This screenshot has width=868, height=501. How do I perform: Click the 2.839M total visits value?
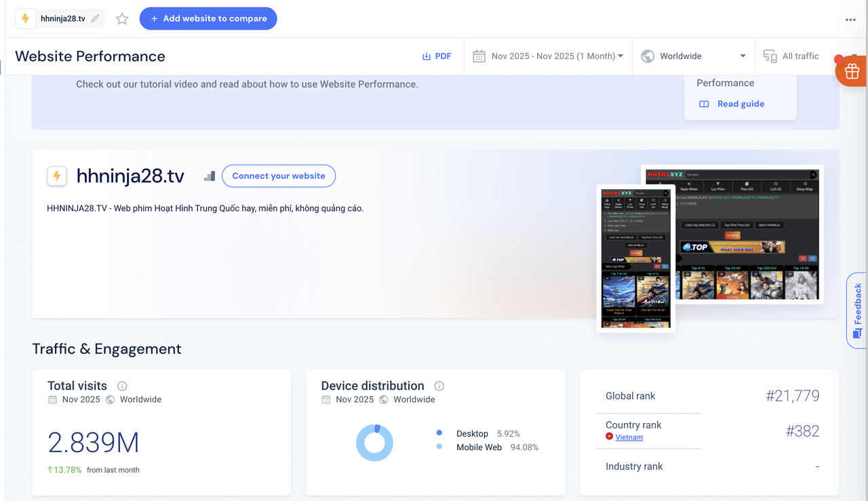pos(94,443)
